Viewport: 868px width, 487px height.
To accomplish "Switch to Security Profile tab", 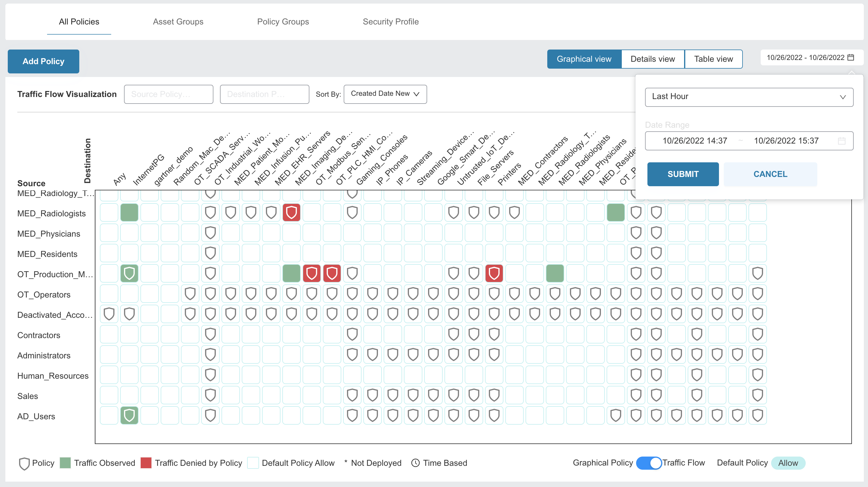I will (390, 21).
